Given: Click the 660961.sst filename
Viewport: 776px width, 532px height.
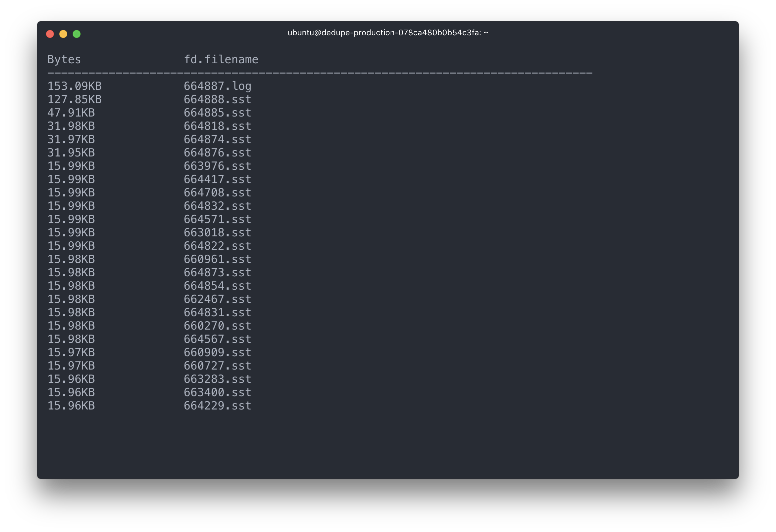Looking at the screenshot, I should tap(217, 259).
